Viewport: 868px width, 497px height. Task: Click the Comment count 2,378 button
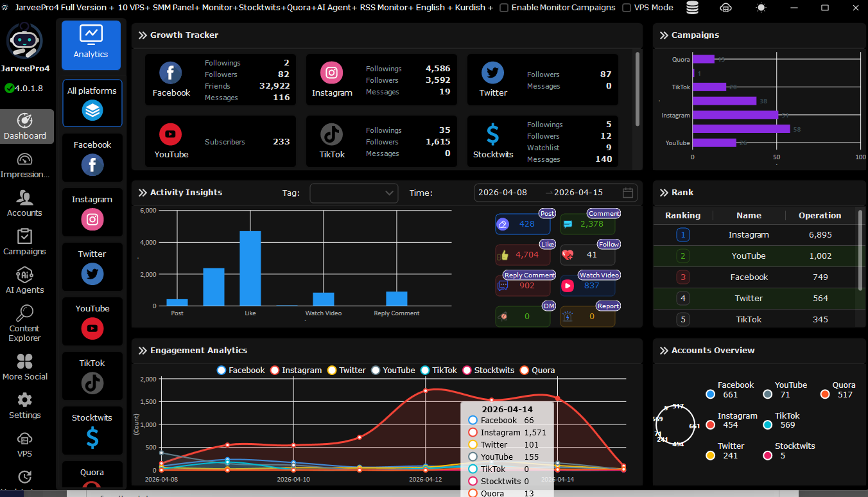(587, 224)
